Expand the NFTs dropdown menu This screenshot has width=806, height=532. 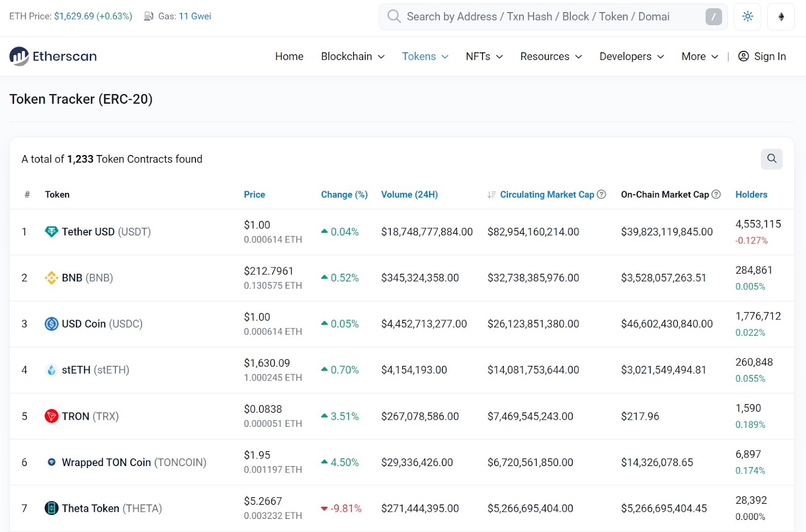[484, 56]
